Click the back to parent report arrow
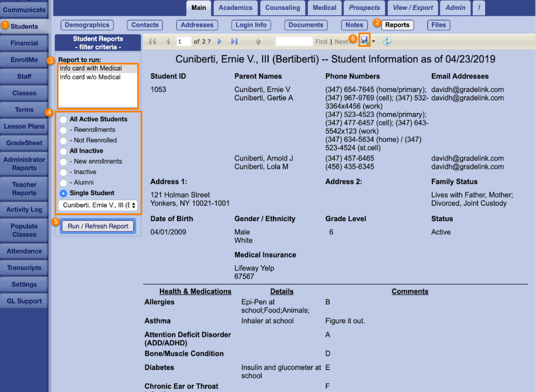The height and width of the screenshot is (392, 536). tap(258, 42)
